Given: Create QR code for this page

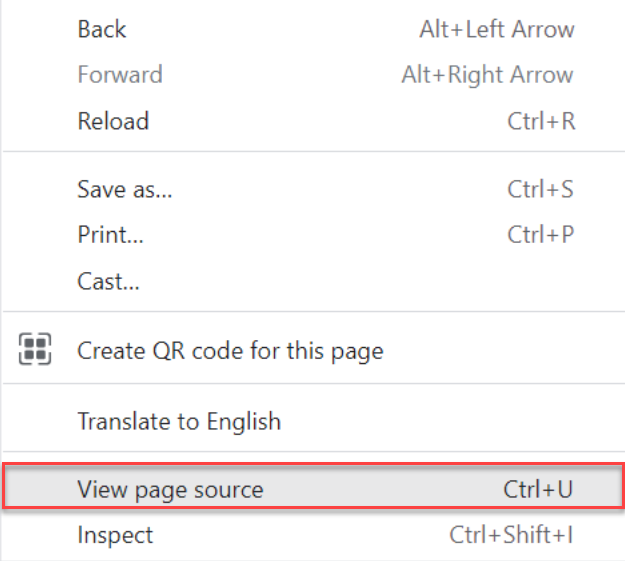Looking at the screenshot, I should pos(313,350).
